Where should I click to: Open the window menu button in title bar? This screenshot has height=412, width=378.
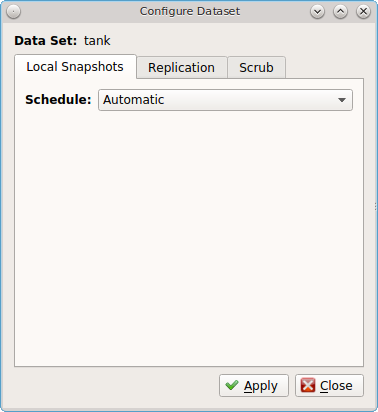(x=13, y=12)
